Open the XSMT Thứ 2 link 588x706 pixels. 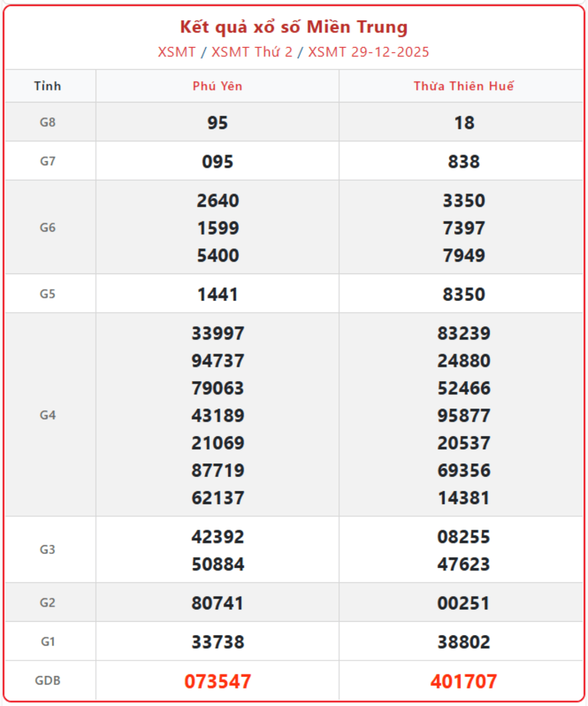point(252,52)
